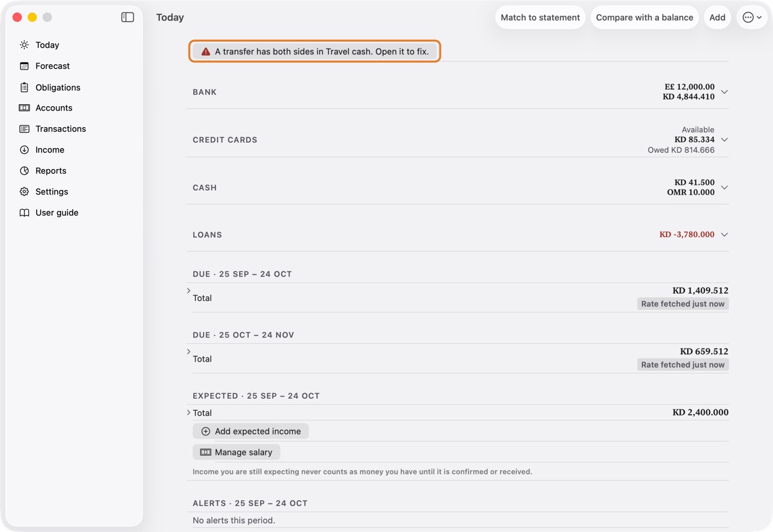
Task: Click the plus circle icon on Add expected income
Action: tap(206, 431)
